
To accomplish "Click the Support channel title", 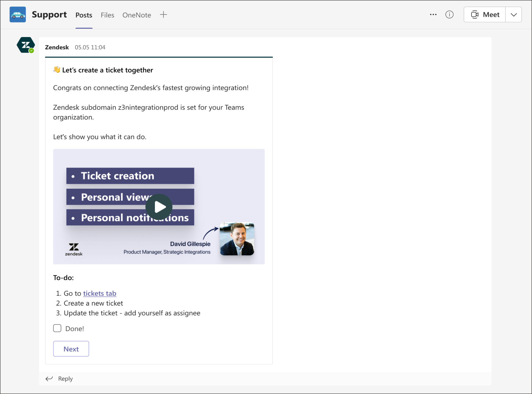I will point(49,14).
